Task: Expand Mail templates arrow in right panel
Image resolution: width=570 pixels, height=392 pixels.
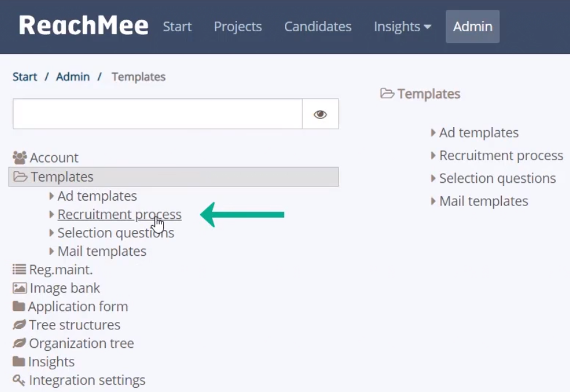Action: (433, 201)
